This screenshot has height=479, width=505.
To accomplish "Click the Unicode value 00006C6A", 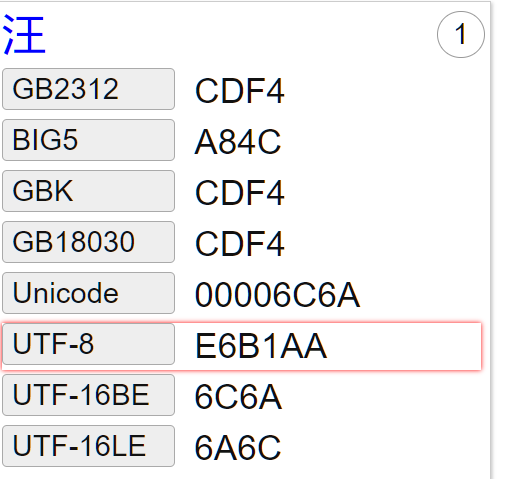I will 277,295.
